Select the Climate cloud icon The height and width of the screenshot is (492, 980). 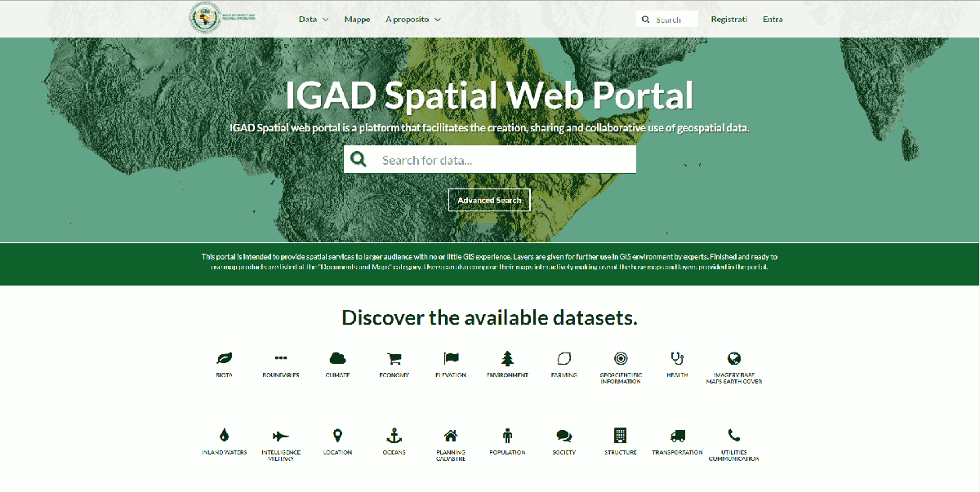point(337,358)
